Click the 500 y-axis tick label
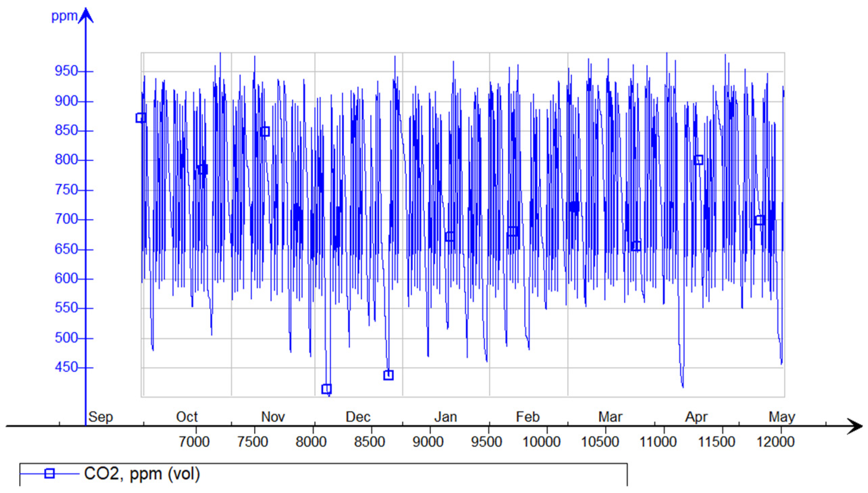This screenshot has width=868, height=493. 66,338
